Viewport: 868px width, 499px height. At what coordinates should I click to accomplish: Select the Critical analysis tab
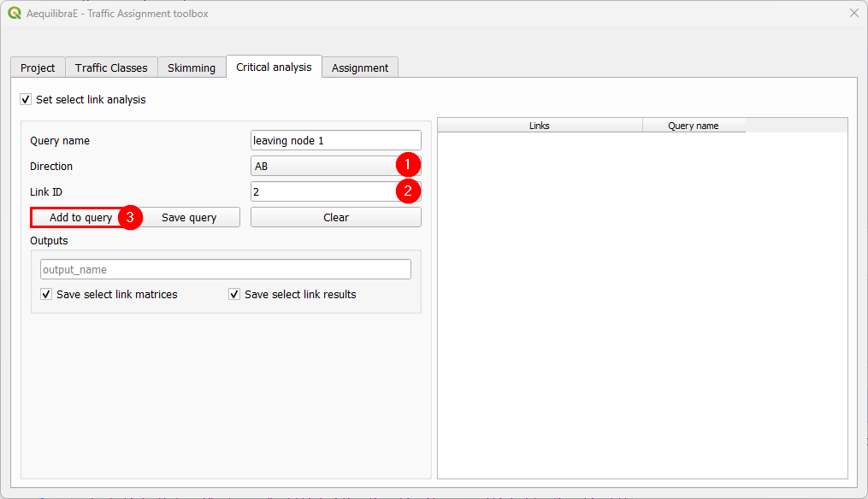click(x=274, y=67)
